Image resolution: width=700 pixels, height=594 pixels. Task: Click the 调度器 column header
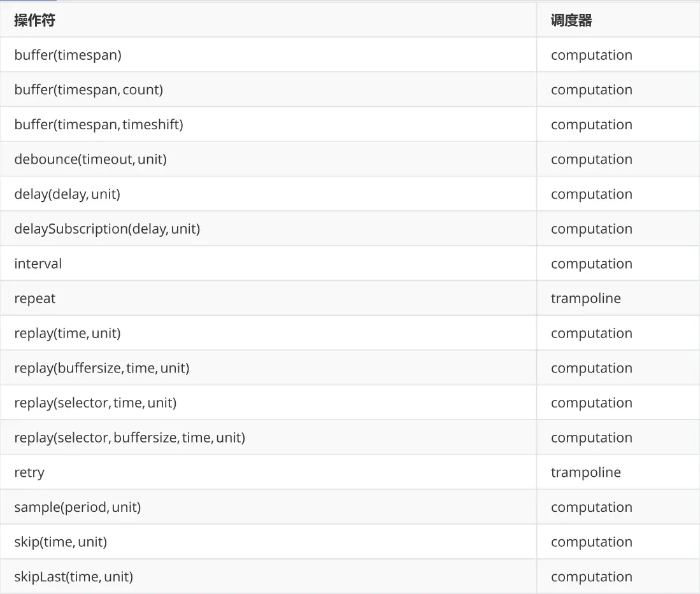[x=618, y=20]
